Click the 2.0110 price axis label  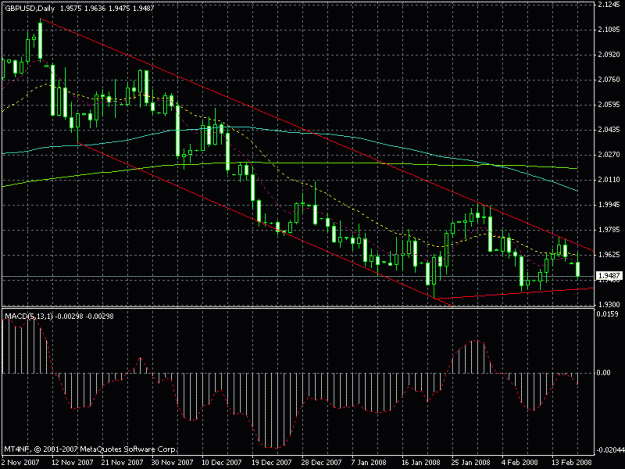[609, 180]
